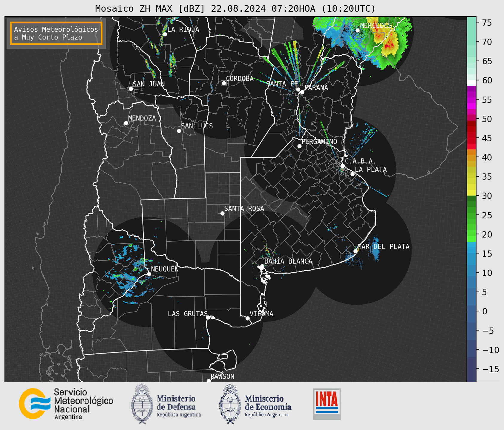This screenshot has width=504, height=430.
Task: Click the 75 dBZ value on color scale
Action: tap(487, 23)
